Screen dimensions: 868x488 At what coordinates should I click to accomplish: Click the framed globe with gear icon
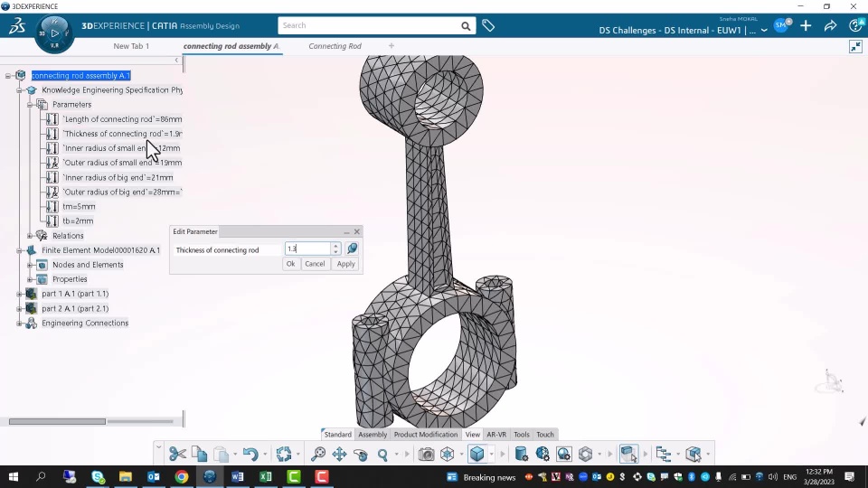(x=564, y=455)
